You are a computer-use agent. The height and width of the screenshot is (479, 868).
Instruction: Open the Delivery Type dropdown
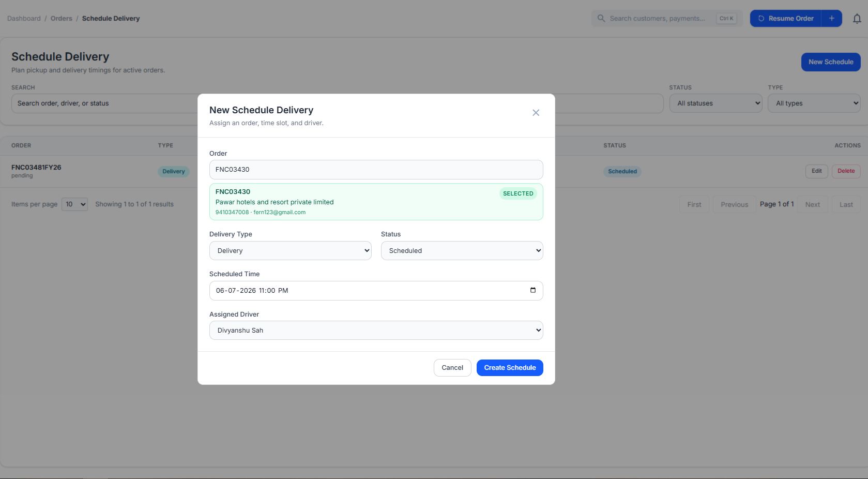click(x=290, y=251)
